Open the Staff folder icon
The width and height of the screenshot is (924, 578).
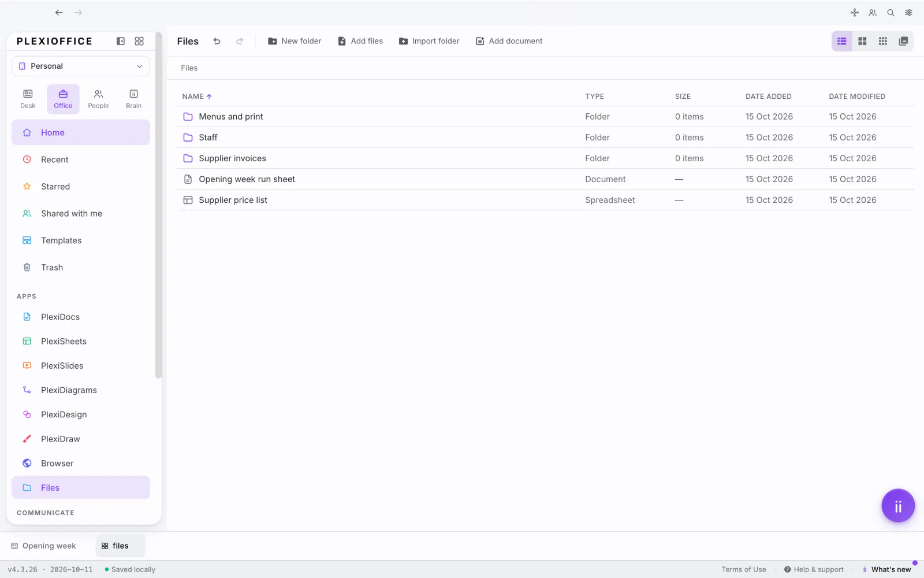point(188,138)
